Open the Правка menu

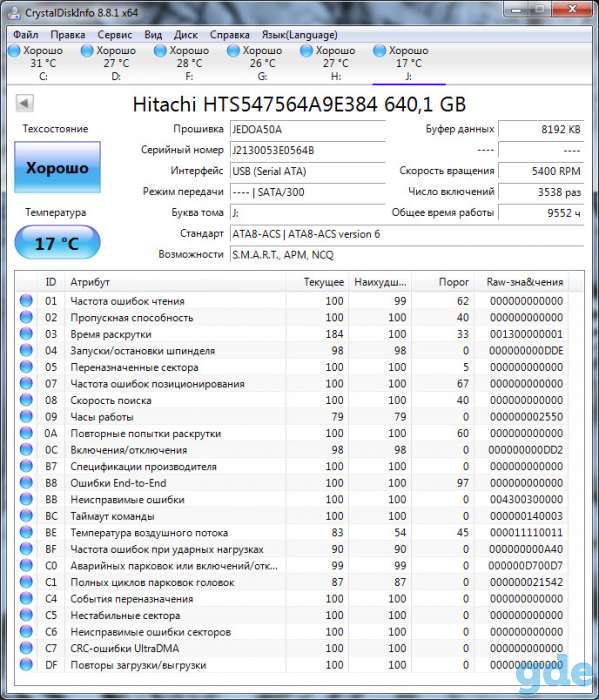tap(68, 35)
